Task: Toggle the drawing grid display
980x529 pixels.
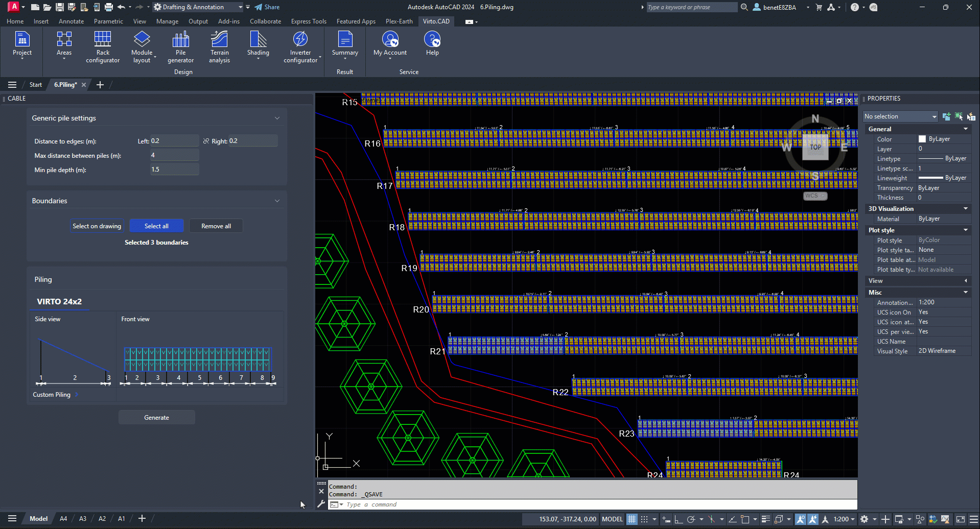Action: (632, 519)
